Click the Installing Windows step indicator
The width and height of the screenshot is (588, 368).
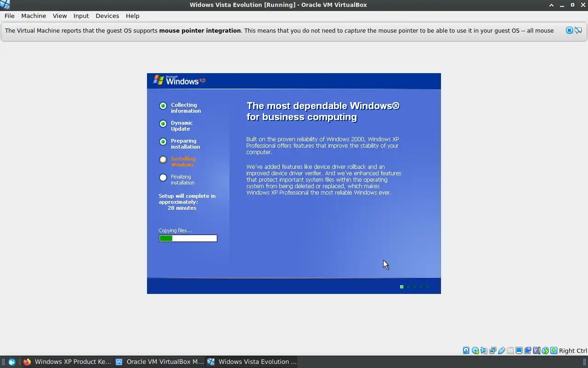(x=163, y=160)
